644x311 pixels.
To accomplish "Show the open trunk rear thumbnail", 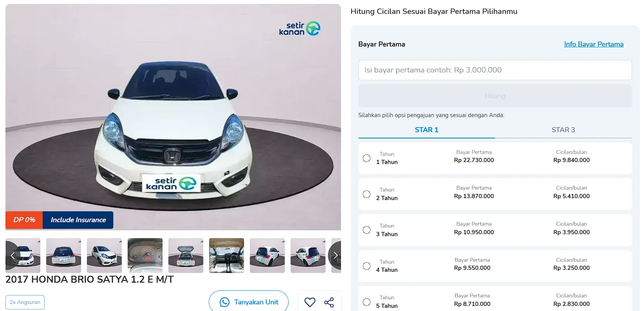I will coord(186,256).
